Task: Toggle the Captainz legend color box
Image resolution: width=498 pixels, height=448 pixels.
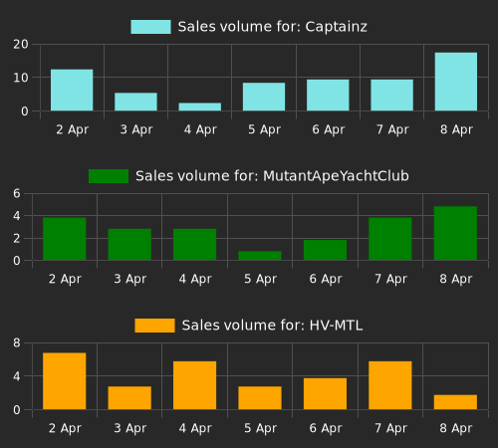Action: pyautogui.click(x=150, y=27)
